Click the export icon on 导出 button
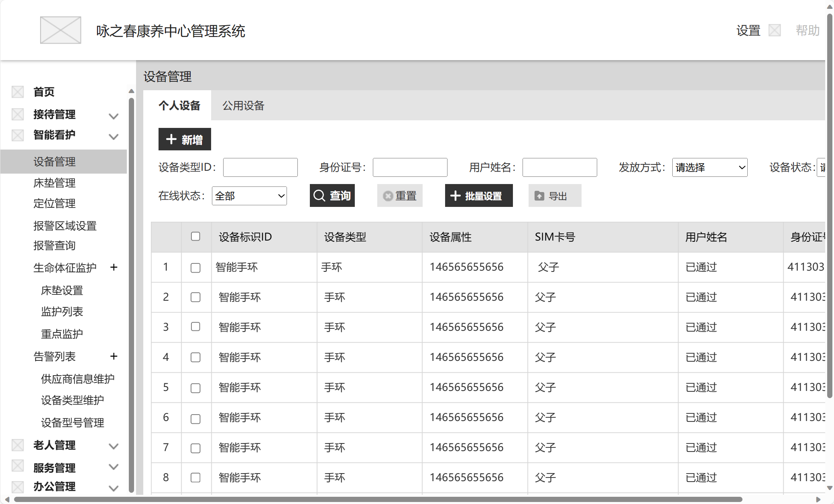Screen dimensions: 834x504 coord(539,196)
